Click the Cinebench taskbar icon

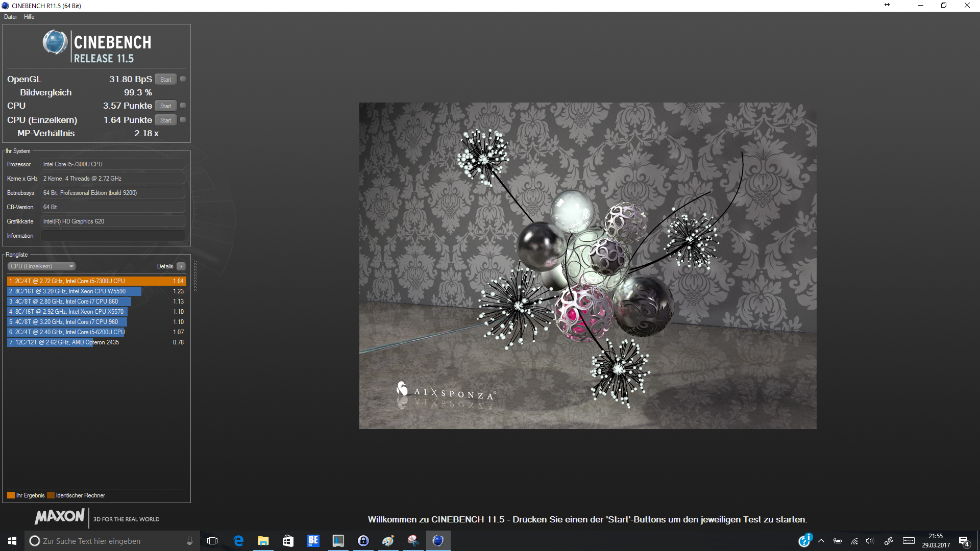[438, 541]
